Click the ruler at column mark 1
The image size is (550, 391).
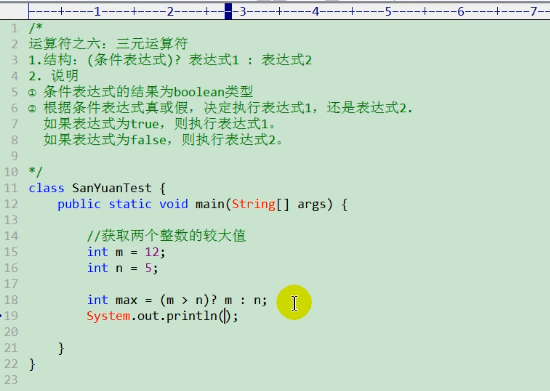[x=98, y=12]
